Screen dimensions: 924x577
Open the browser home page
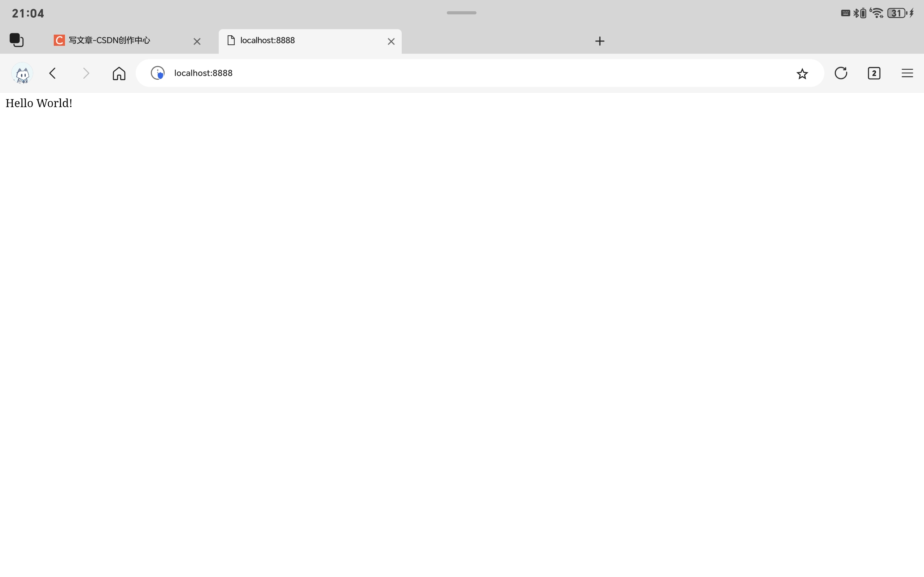(x=119, y=73)
